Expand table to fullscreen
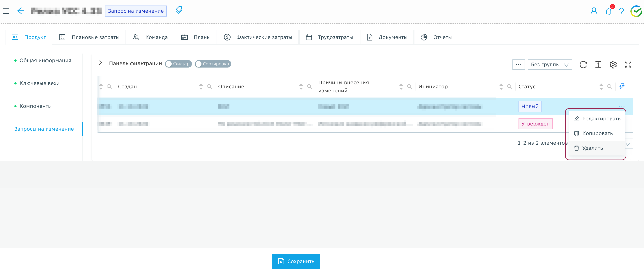 (628, 65)
